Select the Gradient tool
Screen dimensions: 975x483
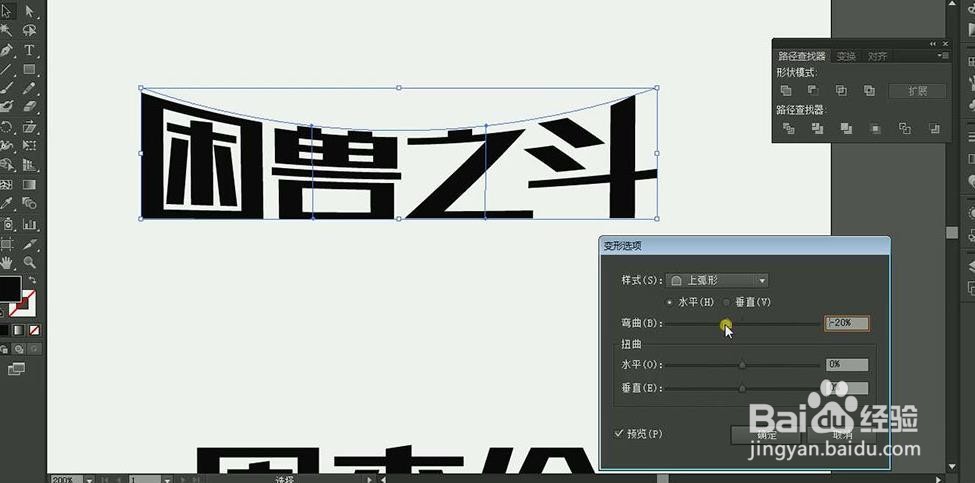point(29,184)
